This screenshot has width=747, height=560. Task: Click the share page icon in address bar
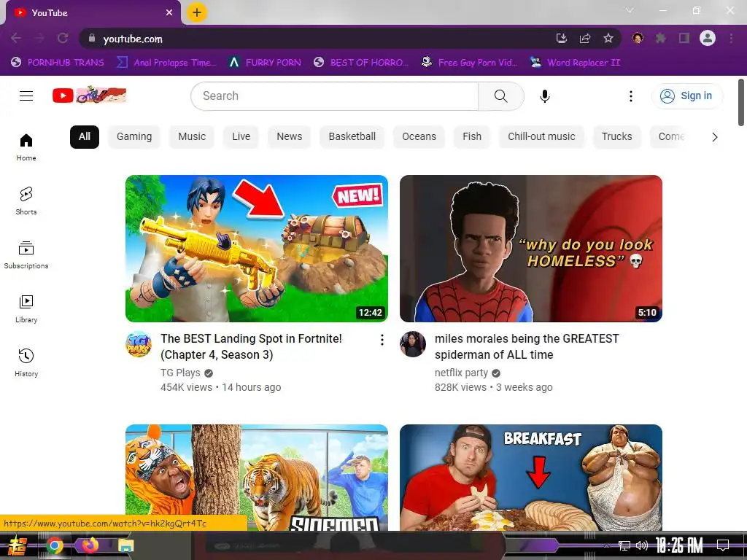pyautogui.click(x=585, y=38)
